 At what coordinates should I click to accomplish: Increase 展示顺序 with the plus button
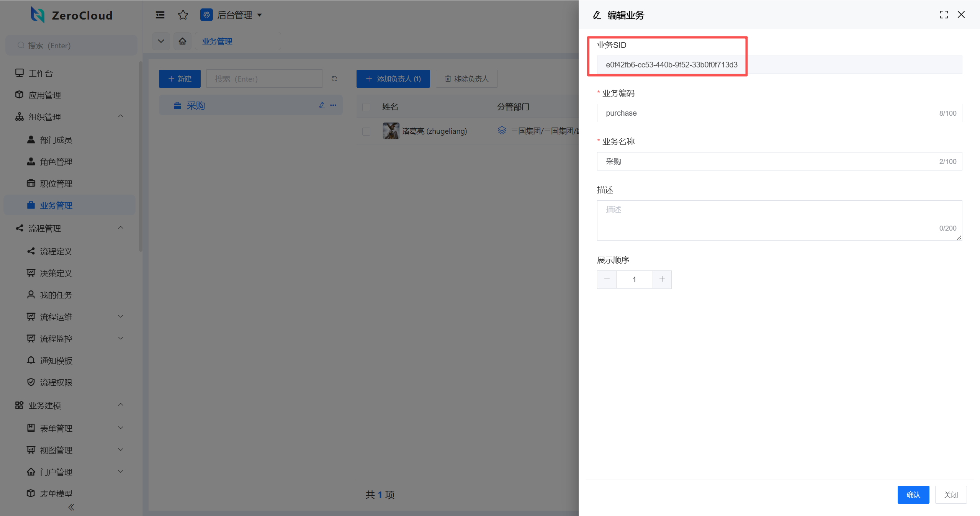pyautogui.click(x=662, y=279)
